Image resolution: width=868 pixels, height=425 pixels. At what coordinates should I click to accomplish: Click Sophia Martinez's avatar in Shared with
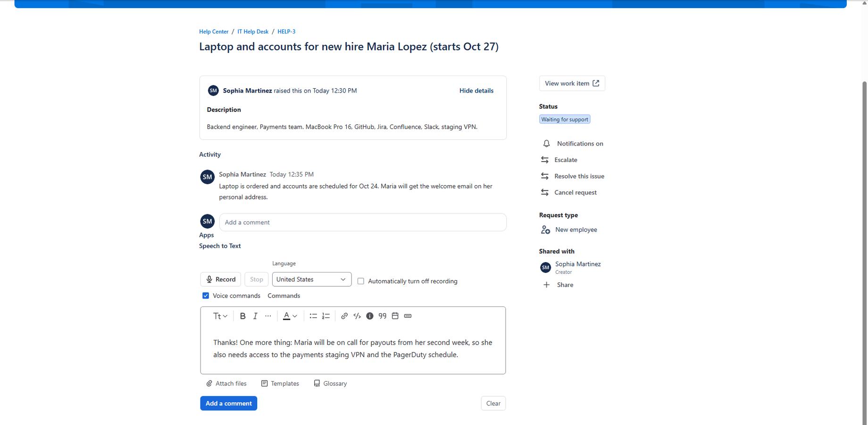(545, 268)
